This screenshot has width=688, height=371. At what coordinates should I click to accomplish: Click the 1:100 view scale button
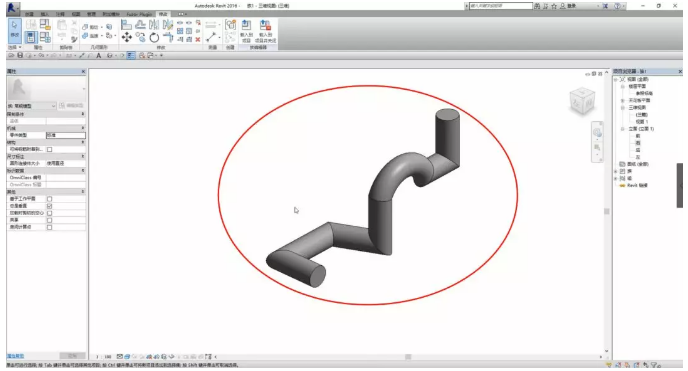(104, 357)
